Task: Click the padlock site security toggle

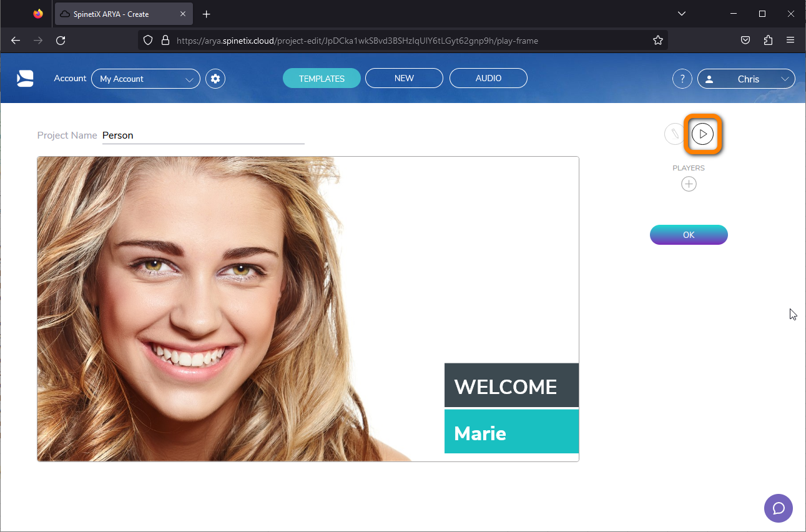Action: [165, 40]
